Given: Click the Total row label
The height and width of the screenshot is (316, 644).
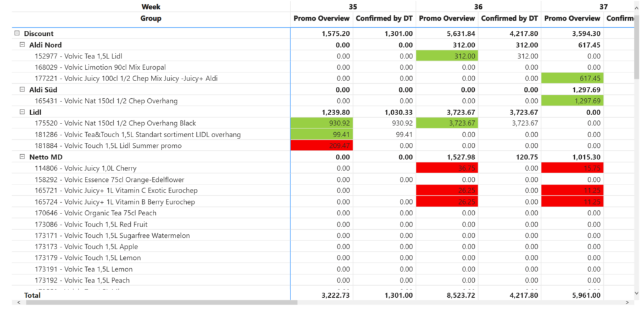Looking at the screenshot, I should click(x=32, y=295).
